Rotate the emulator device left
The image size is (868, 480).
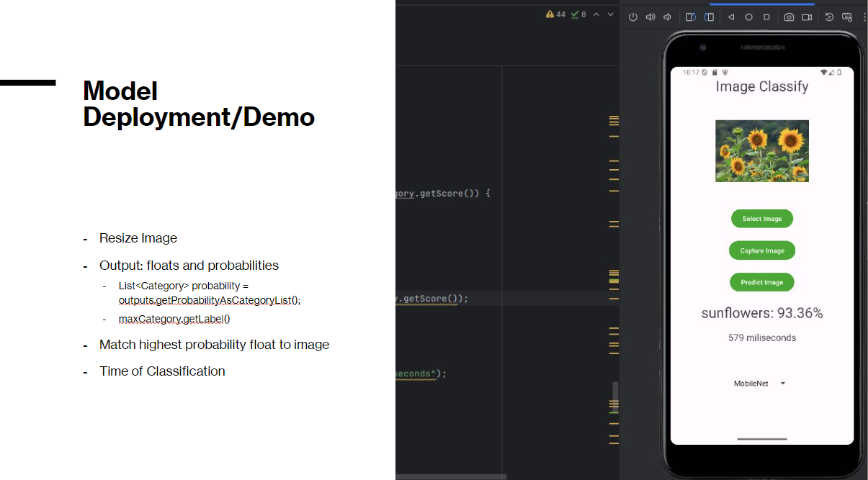(x=690, y=17)
